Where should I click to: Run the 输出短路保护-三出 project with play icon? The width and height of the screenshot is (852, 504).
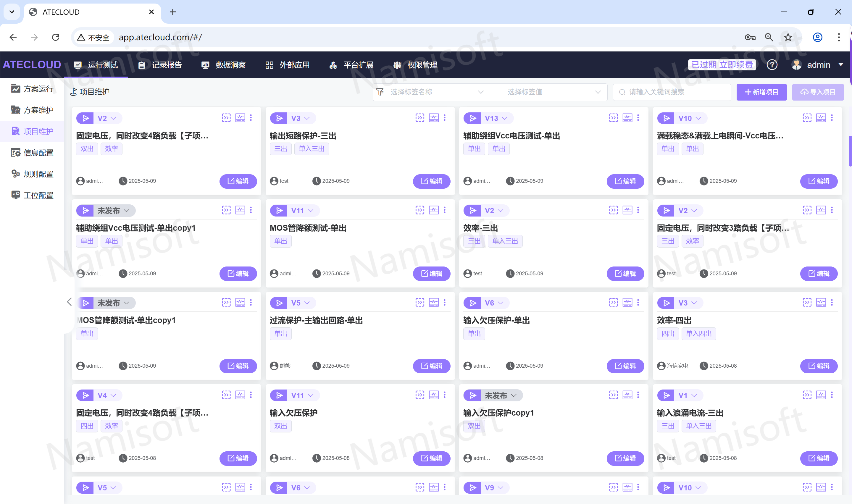point(279,118)
